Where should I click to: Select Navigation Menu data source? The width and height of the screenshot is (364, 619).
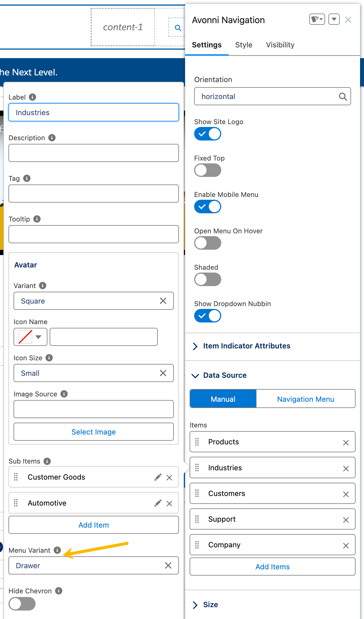coord(305,399)
